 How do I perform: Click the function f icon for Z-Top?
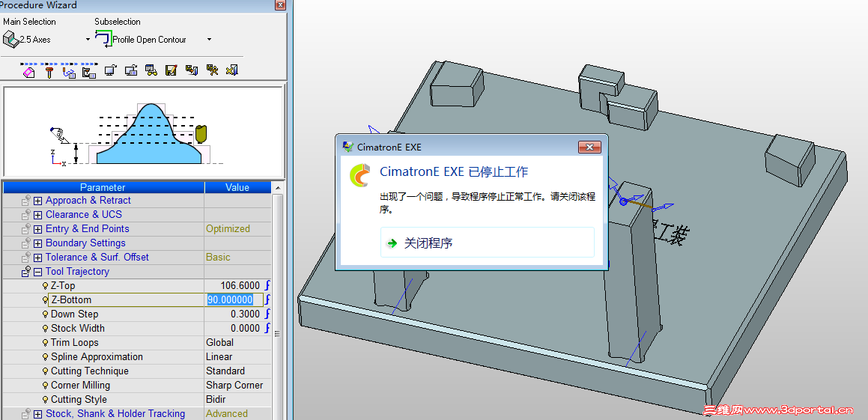[x=267, y=285]
